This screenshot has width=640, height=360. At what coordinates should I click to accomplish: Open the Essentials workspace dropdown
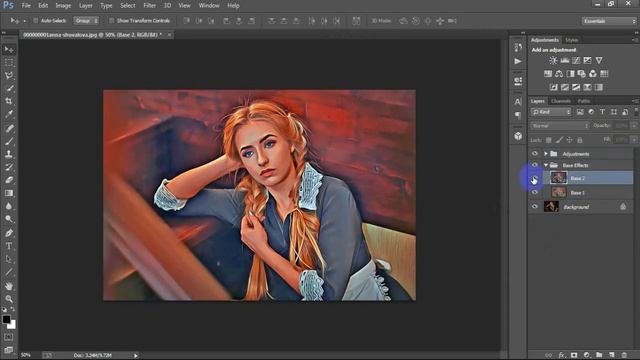[x=609, y=21]
